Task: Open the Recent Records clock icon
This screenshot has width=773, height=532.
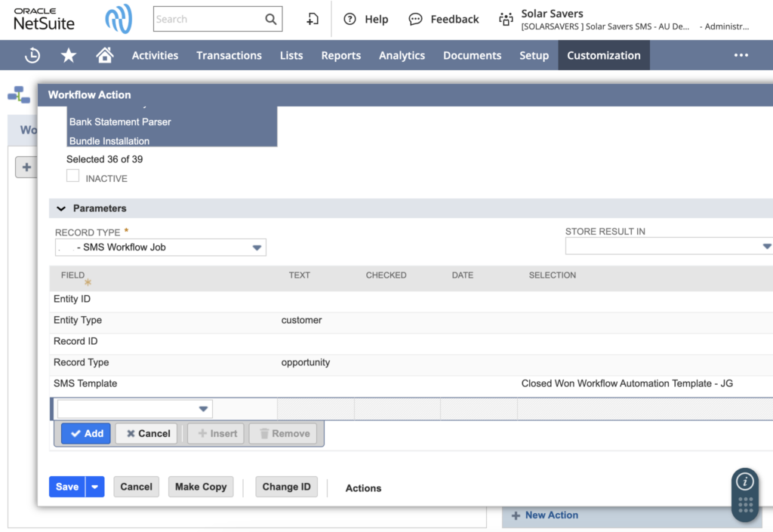Action: [32, 55]
